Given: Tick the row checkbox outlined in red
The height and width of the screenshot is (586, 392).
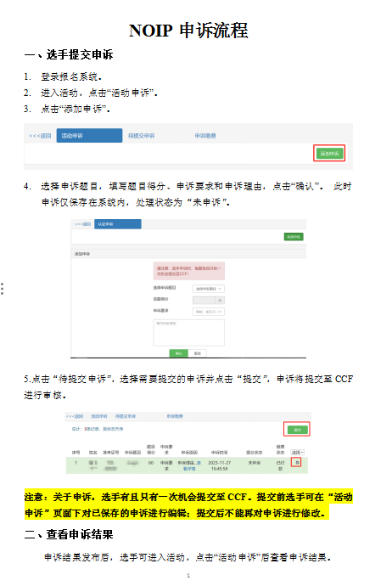Looking at the screenshot, I should [x=296, y=462].
